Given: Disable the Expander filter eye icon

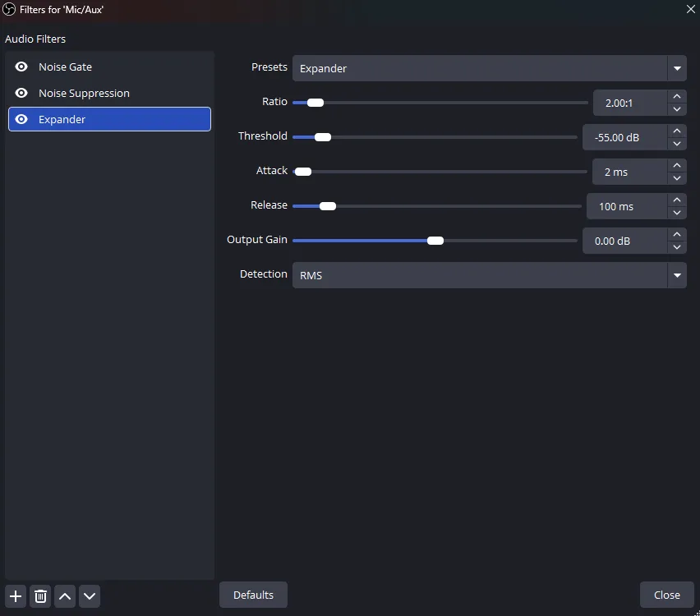Looking at the screenshot, I should click(x=21, y=120).
